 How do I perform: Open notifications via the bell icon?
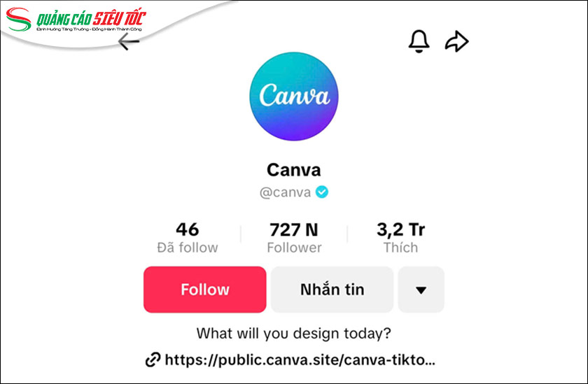tap(419, 41)
